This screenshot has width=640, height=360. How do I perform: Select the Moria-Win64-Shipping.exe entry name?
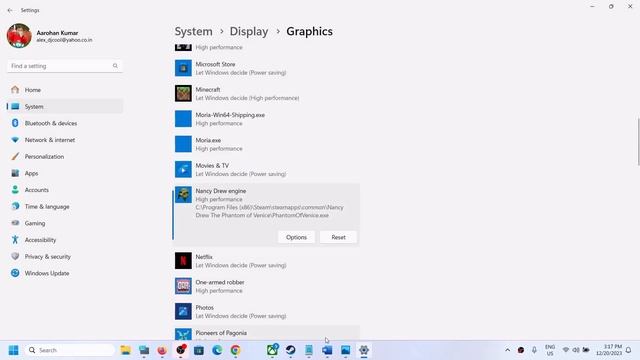coord(230,115)
